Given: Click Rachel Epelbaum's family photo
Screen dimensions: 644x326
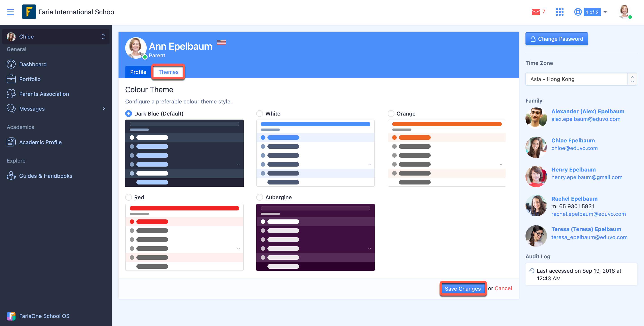Looking at the screenshot, I should click(536, 205).
